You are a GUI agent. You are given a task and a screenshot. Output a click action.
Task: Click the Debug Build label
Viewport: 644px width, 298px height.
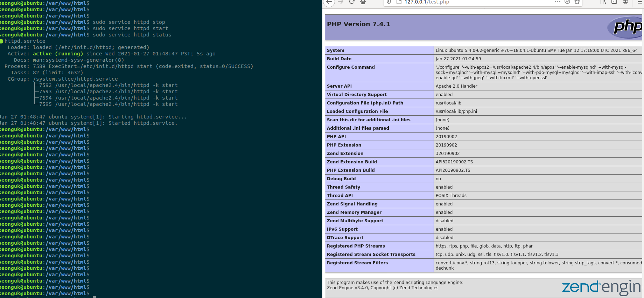(x=341, y=179)
